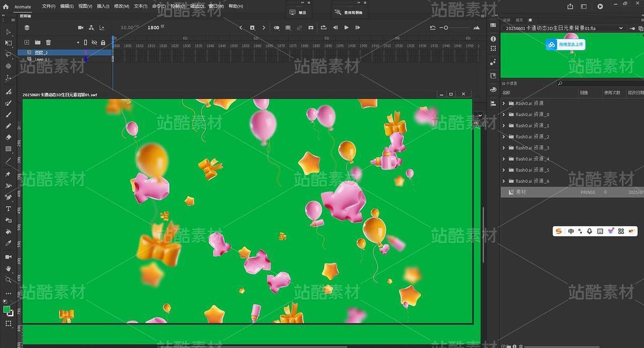
Task: Add a new layer in the timeline
Action: (26, 42)
